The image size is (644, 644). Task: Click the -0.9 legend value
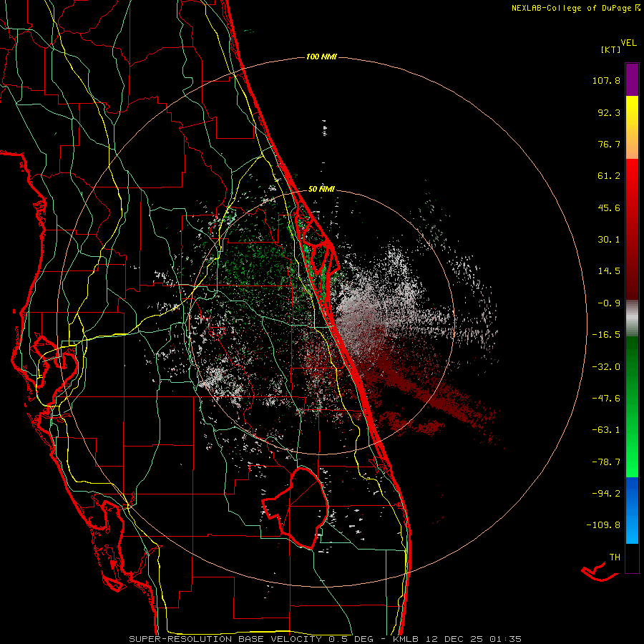(609, 303)
